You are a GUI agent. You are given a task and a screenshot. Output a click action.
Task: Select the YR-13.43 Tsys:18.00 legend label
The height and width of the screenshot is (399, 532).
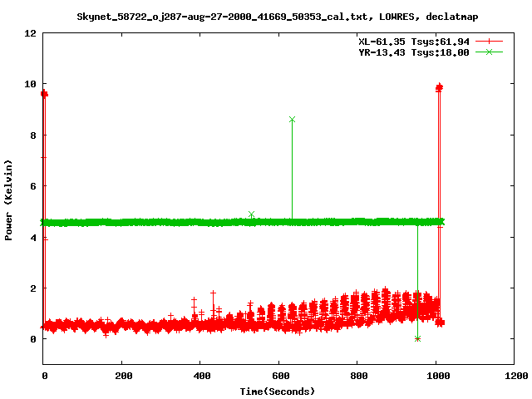pyautogui.click(x=414, y=52)
